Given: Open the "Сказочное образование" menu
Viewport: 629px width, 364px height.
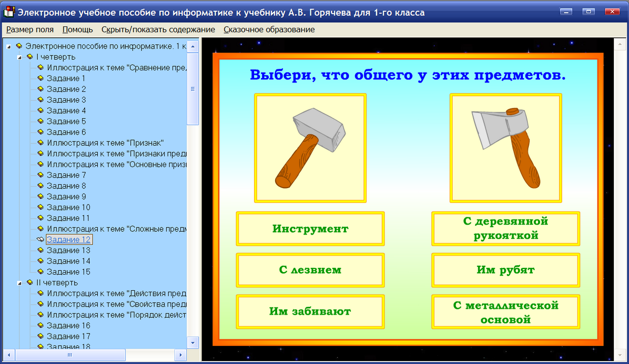Looking at the screenshot, I should tap(268, 29).
